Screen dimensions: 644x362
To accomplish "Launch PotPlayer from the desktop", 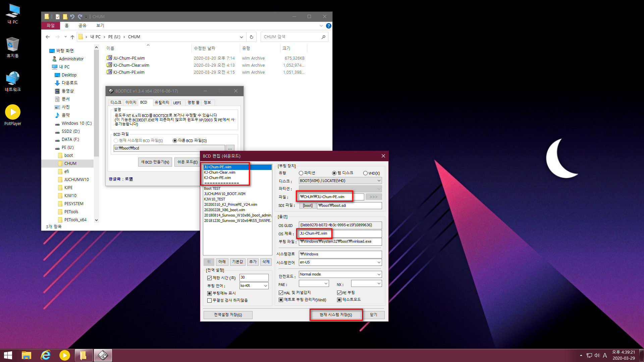I will (13, 115).
